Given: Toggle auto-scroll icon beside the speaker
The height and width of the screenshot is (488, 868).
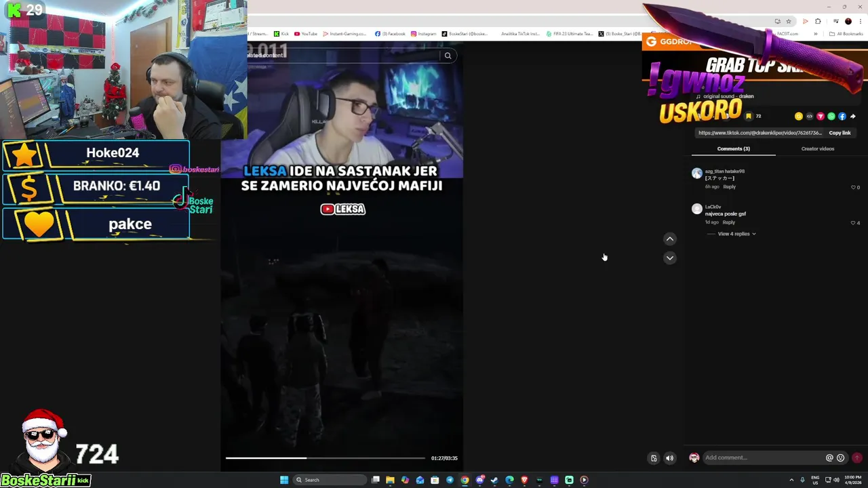Looking at the screenshot, I should pyautogui.click(x=654, y=458).
